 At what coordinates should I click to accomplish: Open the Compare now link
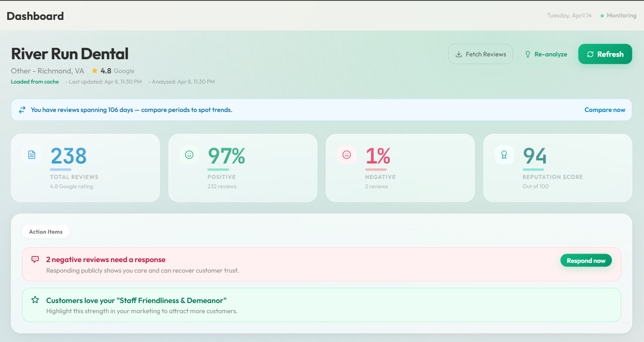click(605, 110)
